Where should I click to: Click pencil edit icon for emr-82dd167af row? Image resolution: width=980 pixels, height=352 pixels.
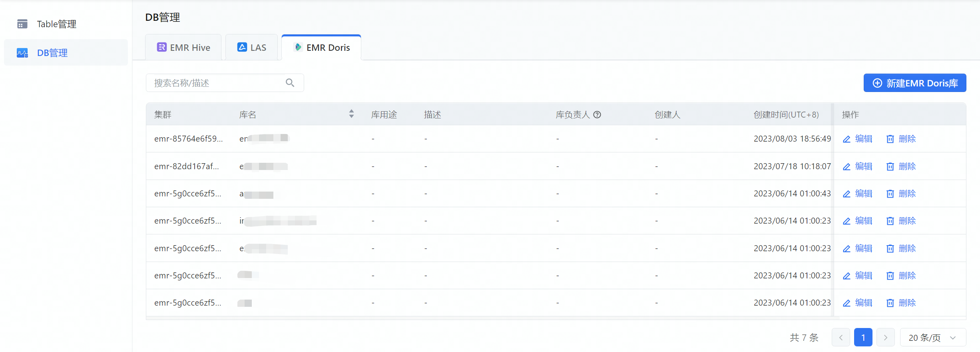847,167
